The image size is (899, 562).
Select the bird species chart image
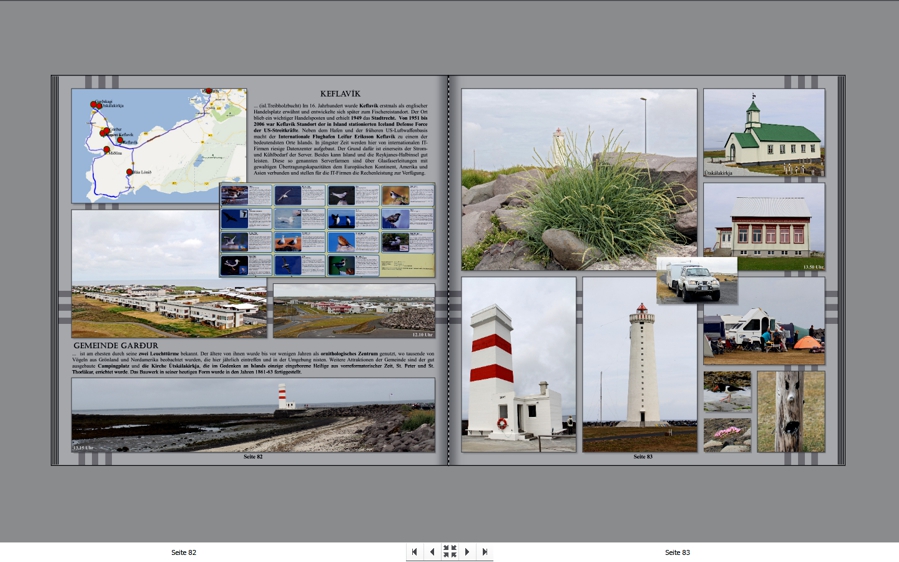(x=327, y=230)
